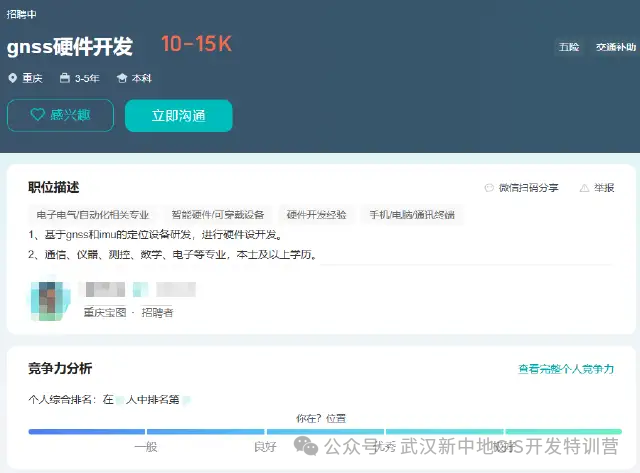Click the 你在?位置 label
Viewport: 640px width, 473px height.
321,418
